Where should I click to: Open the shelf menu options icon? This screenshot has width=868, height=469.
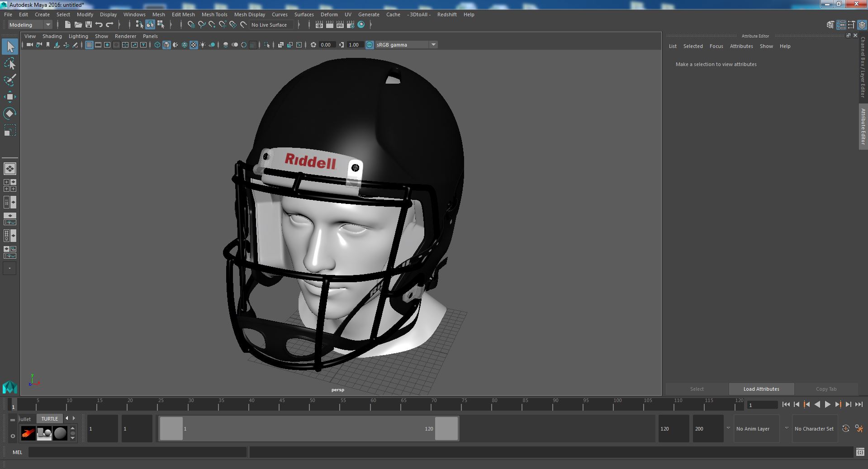pos(13,436)
